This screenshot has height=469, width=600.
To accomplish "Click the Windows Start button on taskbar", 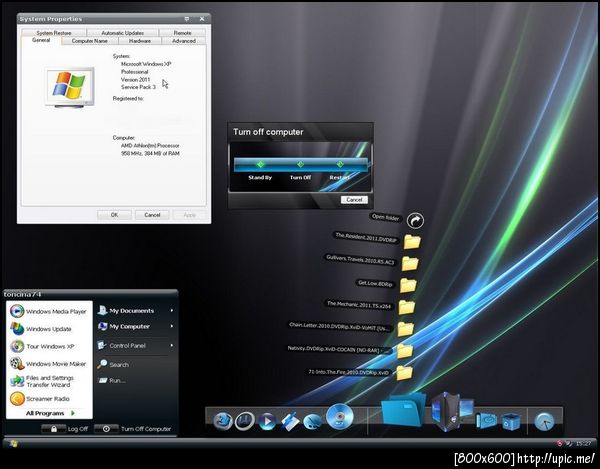I will (14, 443).
